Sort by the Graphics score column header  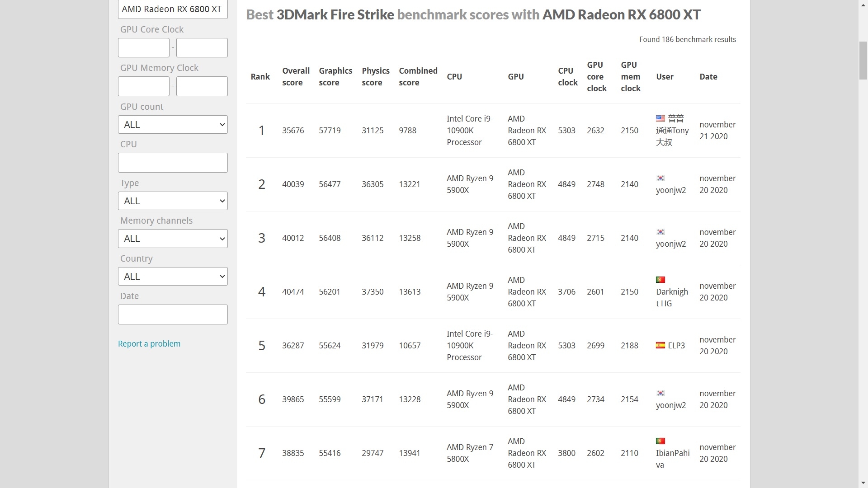click(x=335, y=77)
